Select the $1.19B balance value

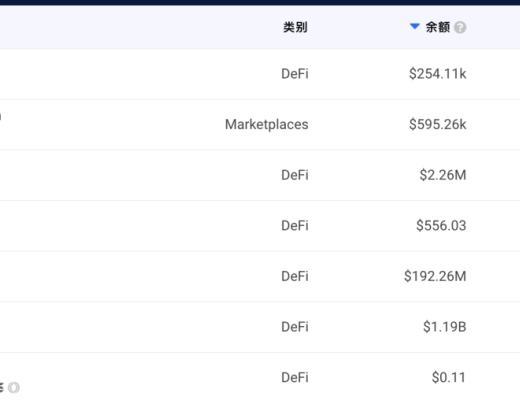(445, 327)
